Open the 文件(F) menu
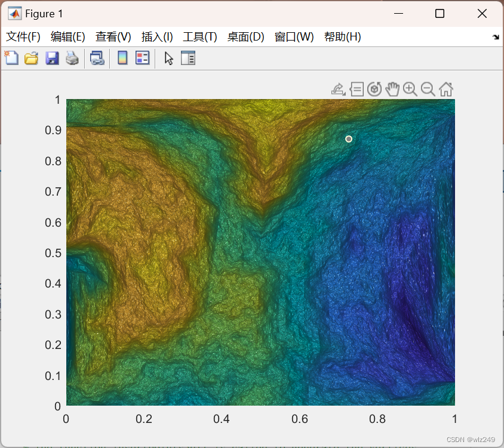 [23, 37]
